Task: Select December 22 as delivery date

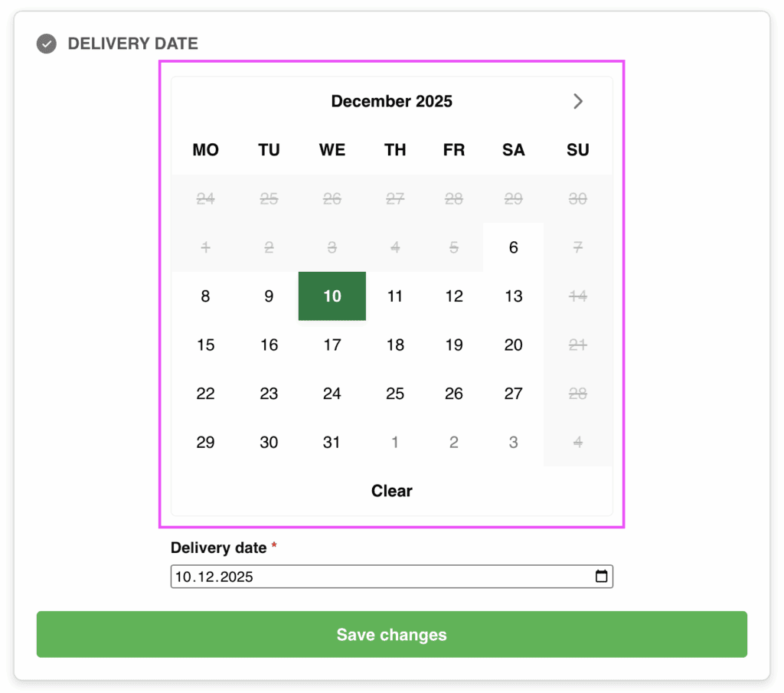Action: [x=205, y=394]
